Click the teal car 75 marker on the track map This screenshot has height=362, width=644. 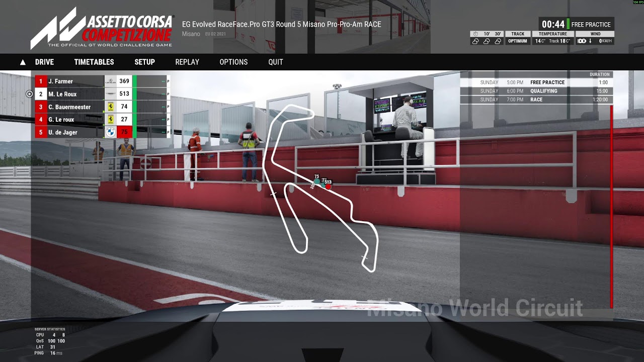(x=317, y=182)
